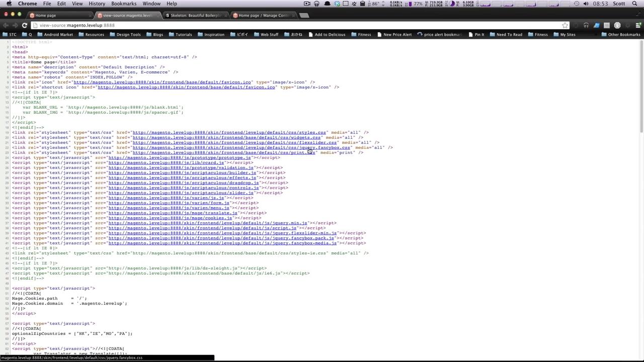Open the Android Market bookmarks folder
Screen dimensions: 644x362
tap(54, 35)
